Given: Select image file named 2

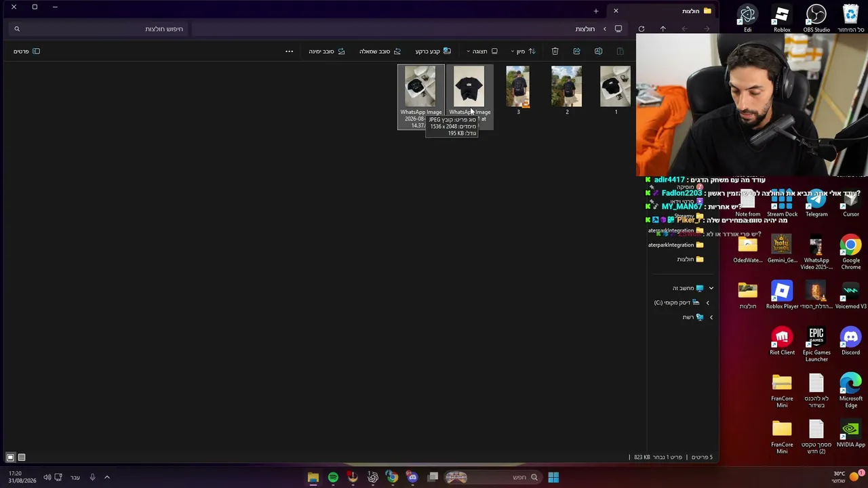Looking at the screenshot, I should coord(567,91).
